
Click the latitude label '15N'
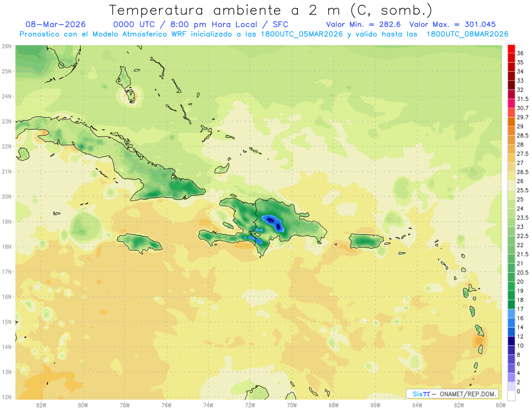click(x=7, y=321)
